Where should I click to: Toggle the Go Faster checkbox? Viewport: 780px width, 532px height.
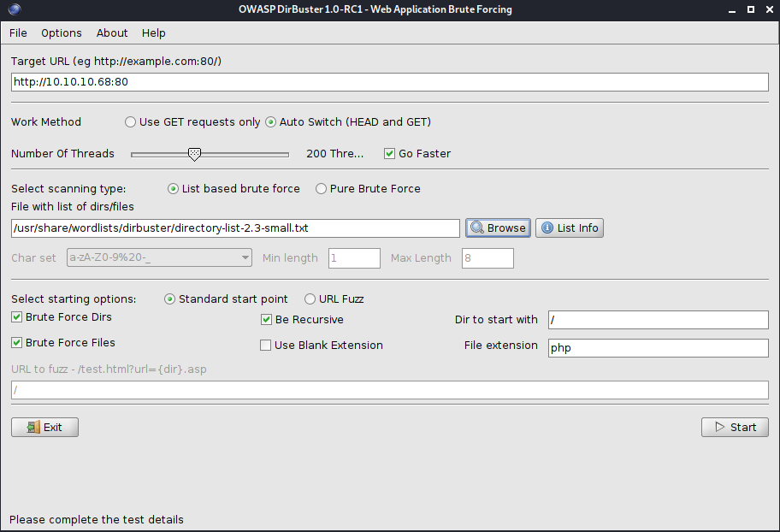[389, 154]
